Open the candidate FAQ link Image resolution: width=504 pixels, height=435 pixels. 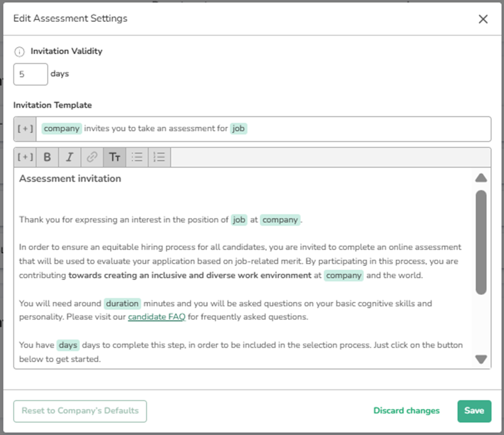(x=157, y=318)
